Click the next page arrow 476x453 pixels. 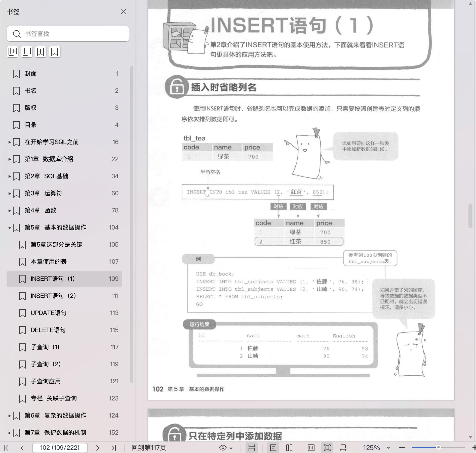(x=98, y=448)
